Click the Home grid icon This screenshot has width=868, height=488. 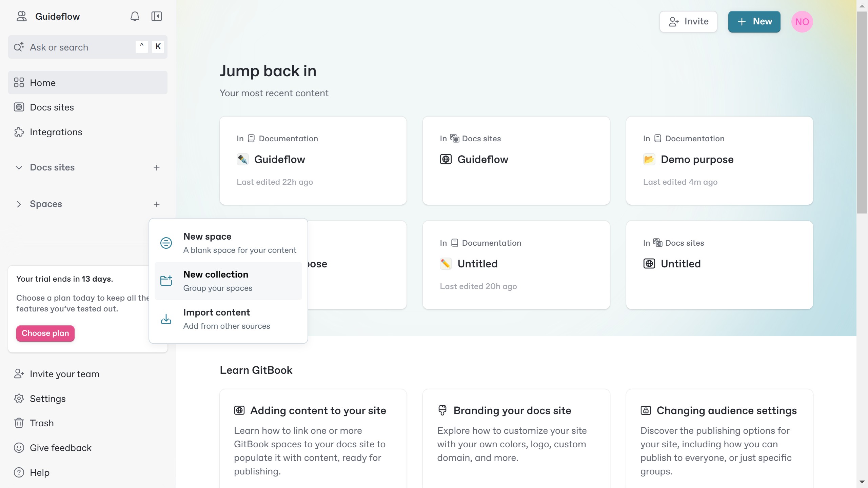tap(19, 83)
